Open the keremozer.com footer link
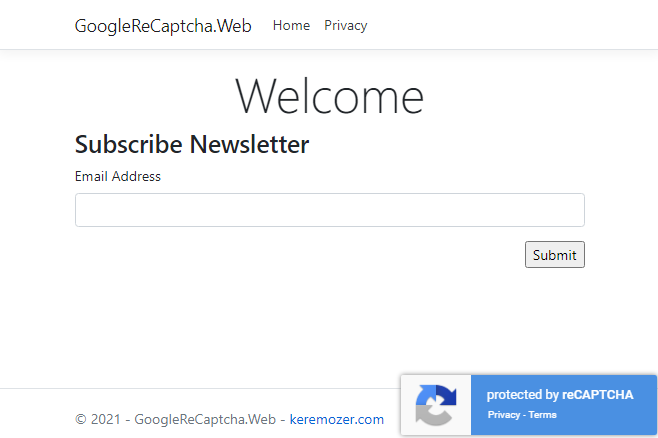Screen dimensions: 658x438 tap(337, 419)
